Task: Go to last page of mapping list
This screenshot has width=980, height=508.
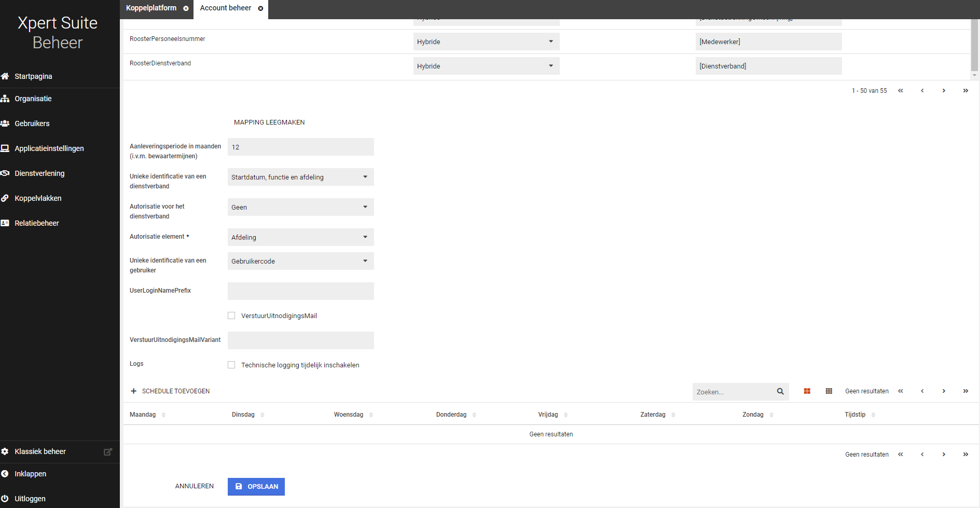Action: pyautogui.click(x=965, y=91)
